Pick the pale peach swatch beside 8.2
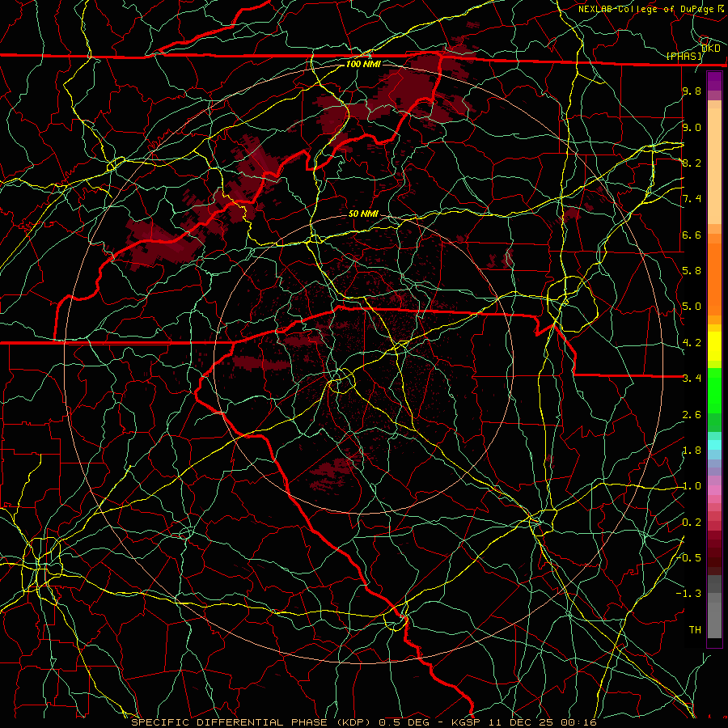Viewport: 728px width, 728px height. pyautogui.click(x=714, y=166)
